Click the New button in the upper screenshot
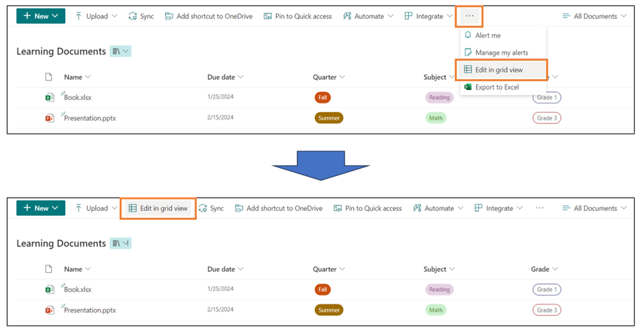This screenshot has width=644, height=332. [41, 16]
